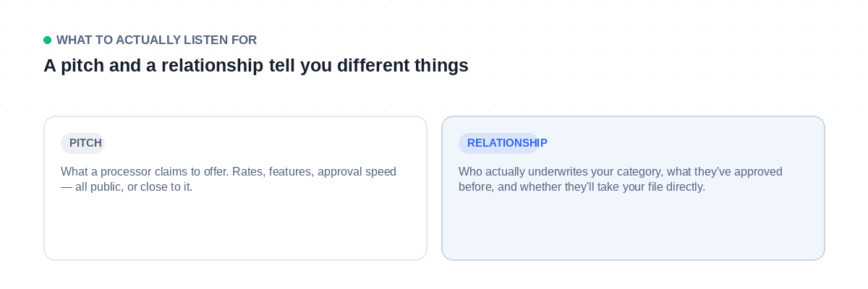868x289 pixels.
Task: Click the green dot beside the eyebrow label
Action: click(x=47, y=40)
